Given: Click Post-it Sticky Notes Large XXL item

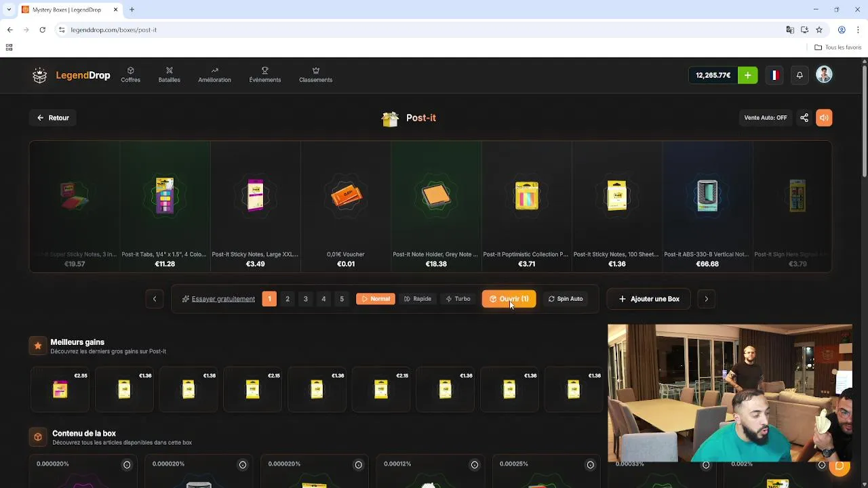Looking at the screenshot, I should [255, 207].
